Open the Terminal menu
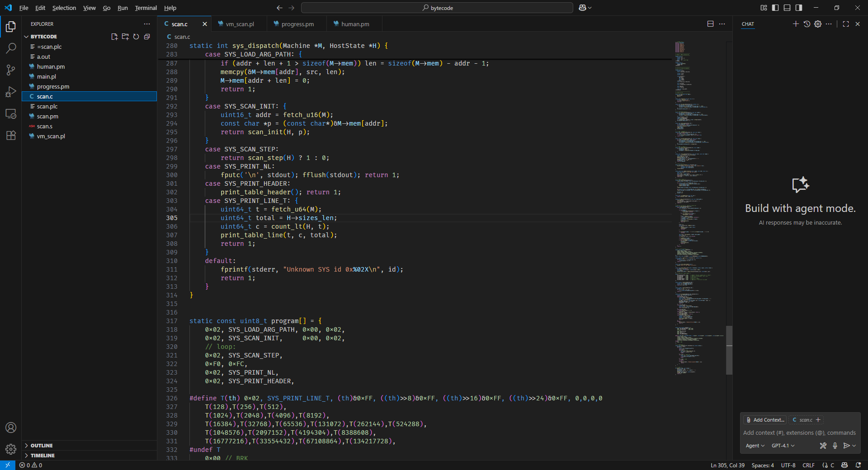Screen dimensions: 868x470 (146, 8)
